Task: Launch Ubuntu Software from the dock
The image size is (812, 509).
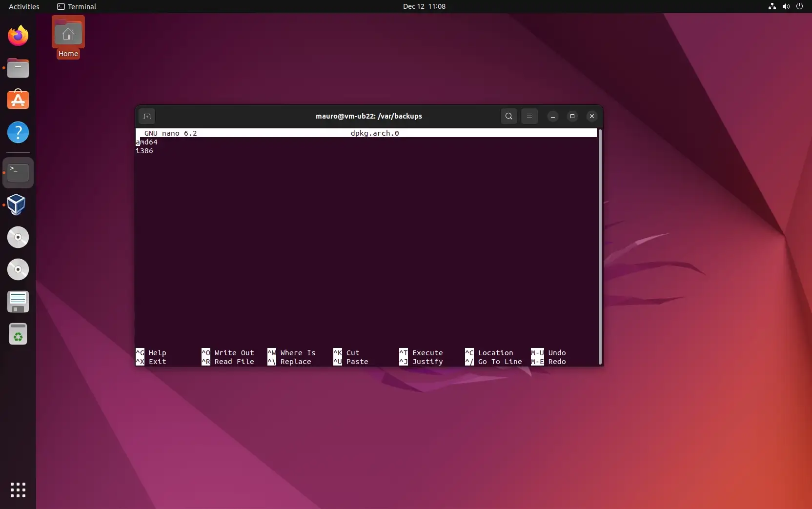Action: pyautogui.click(x=18, y=100)
